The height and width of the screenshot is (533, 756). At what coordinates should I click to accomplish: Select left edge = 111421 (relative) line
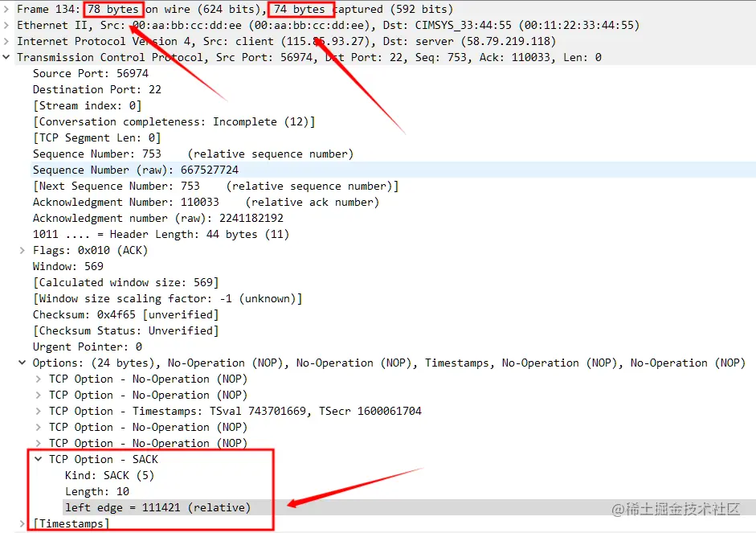[x=158, y=507]
